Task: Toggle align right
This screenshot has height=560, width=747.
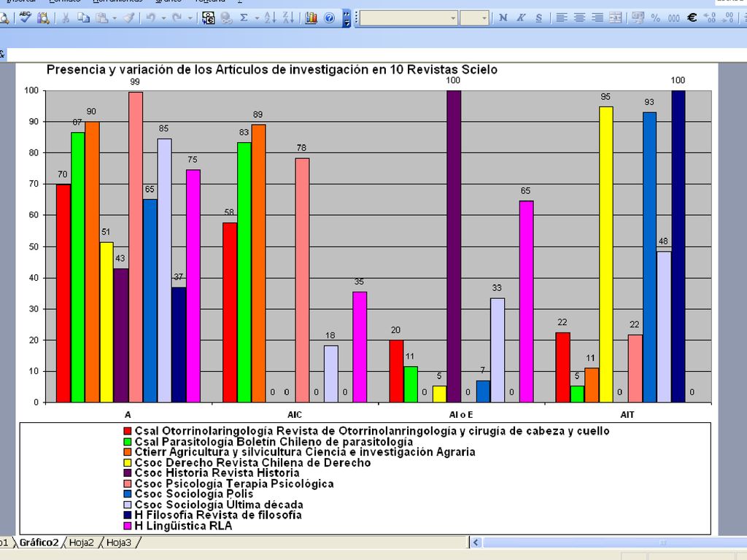Action: 597,18
